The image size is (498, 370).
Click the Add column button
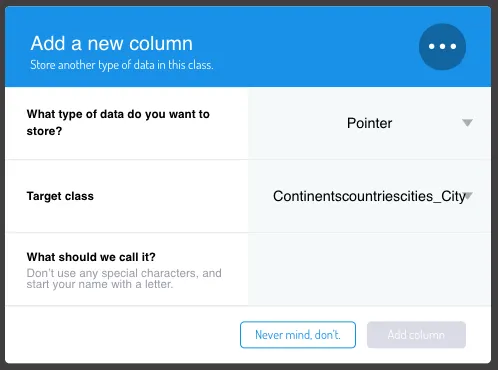[416, 335]
